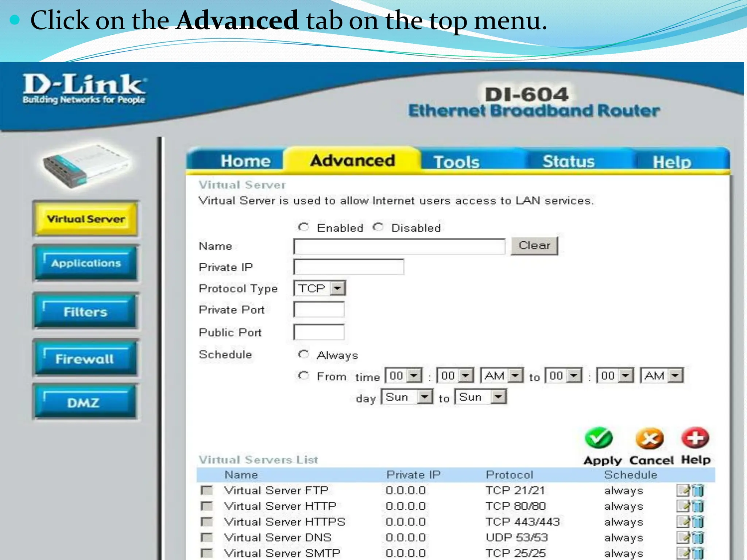747x560 pixels.
Task: Open the end AM/PM dropdown
Action: [662, 375]
